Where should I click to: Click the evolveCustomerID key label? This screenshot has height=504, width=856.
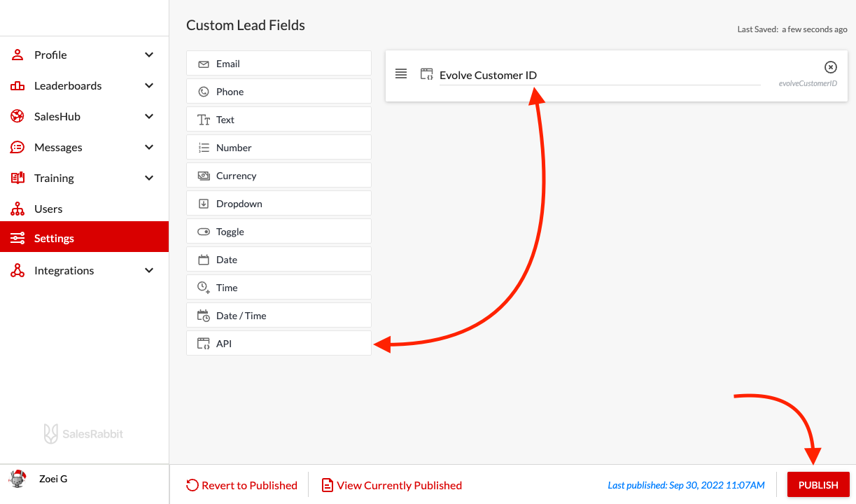click(x=808, y=83)
